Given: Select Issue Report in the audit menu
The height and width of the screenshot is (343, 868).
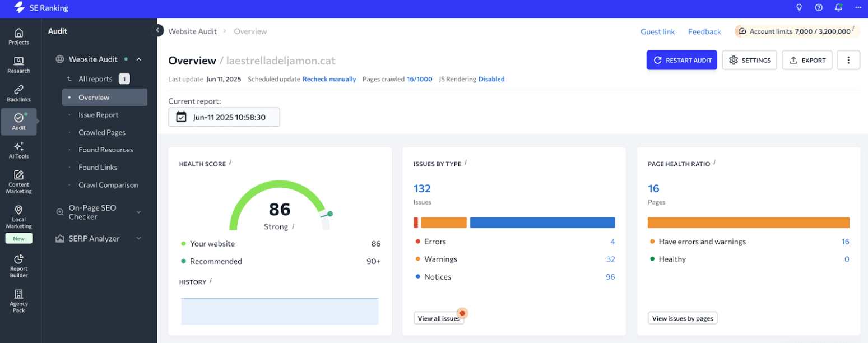Looking at the screenshot, I should (x=99, y=115).
